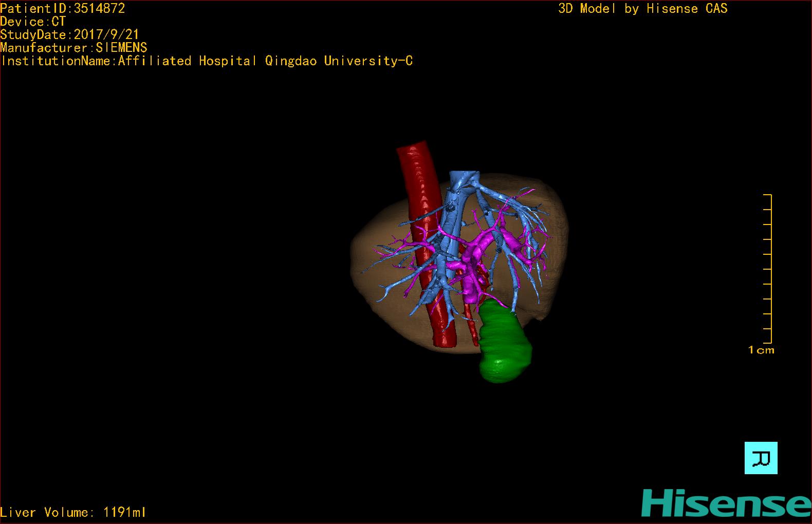Viewport: 812px width, 524px height.
Task: Click the Manufacturer:SIEMENS text
Action: (73, 48)
